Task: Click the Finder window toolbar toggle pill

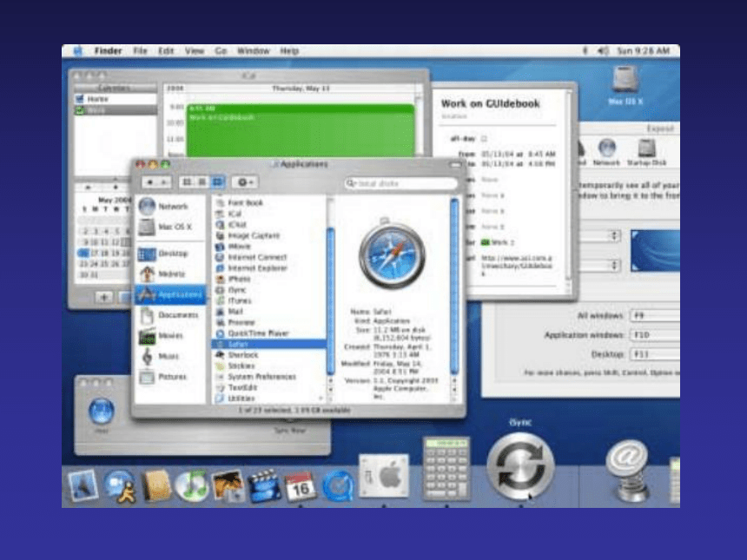Action: pos(455,165)
